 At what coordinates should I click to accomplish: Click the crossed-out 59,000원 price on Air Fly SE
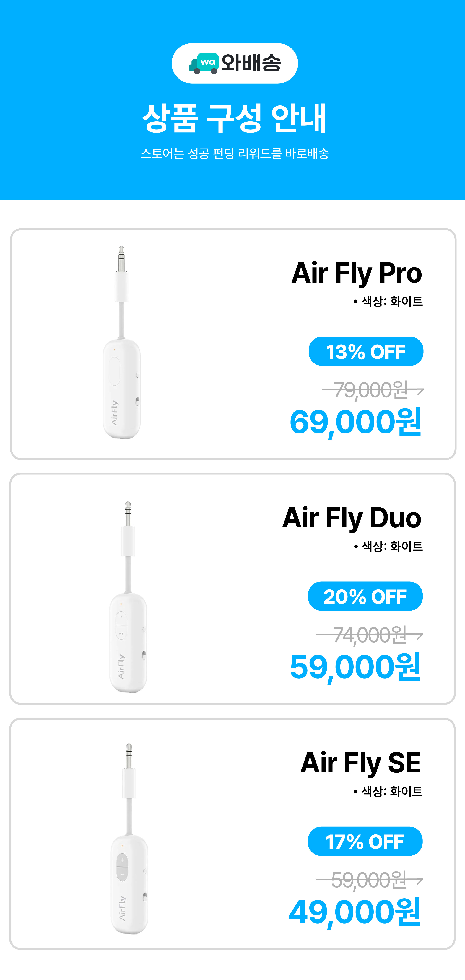369,880
